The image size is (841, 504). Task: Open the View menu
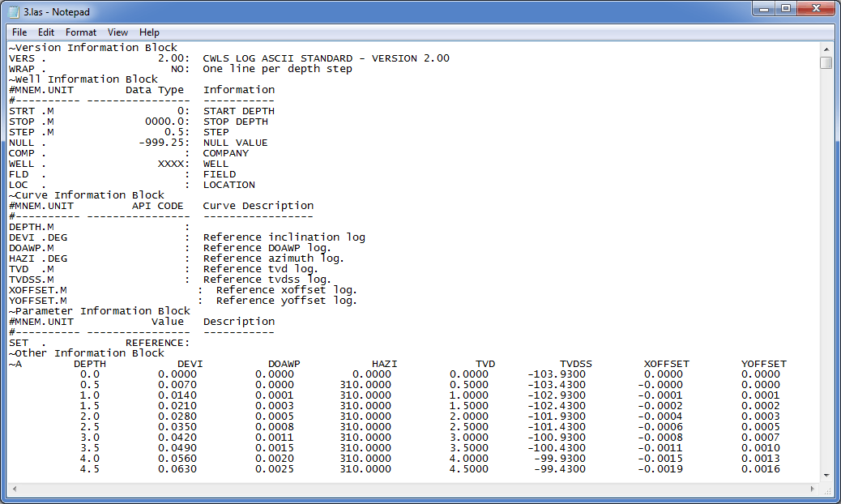[x=117, y=32]
